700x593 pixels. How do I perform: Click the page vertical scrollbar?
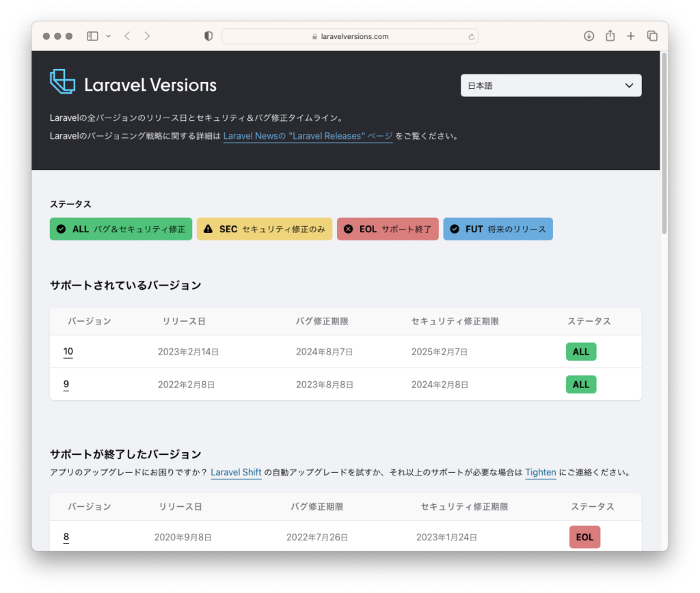[664, 143]
